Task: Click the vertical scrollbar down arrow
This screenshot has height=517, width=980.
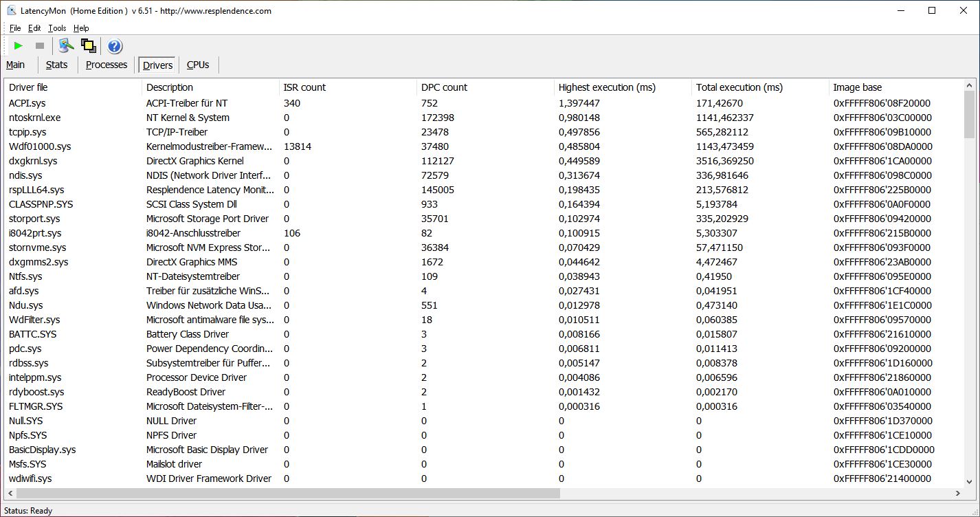Action: coord(970,482)
